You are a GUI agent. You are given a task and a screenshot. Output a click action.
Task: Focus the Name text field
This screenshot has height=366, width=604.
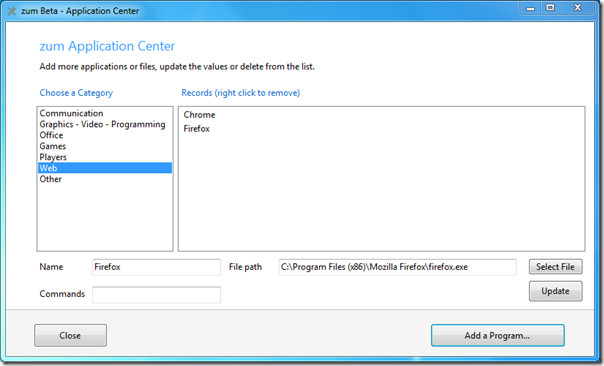tap(156, 267)
